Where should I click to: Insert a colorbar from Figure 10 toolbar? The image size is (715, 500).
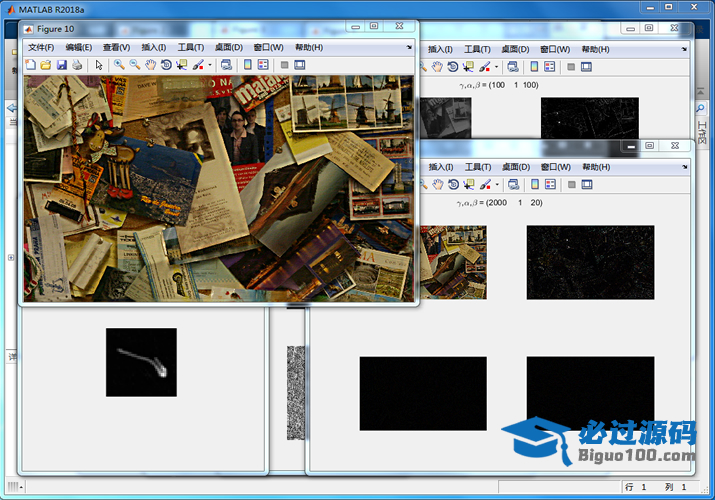247,65
